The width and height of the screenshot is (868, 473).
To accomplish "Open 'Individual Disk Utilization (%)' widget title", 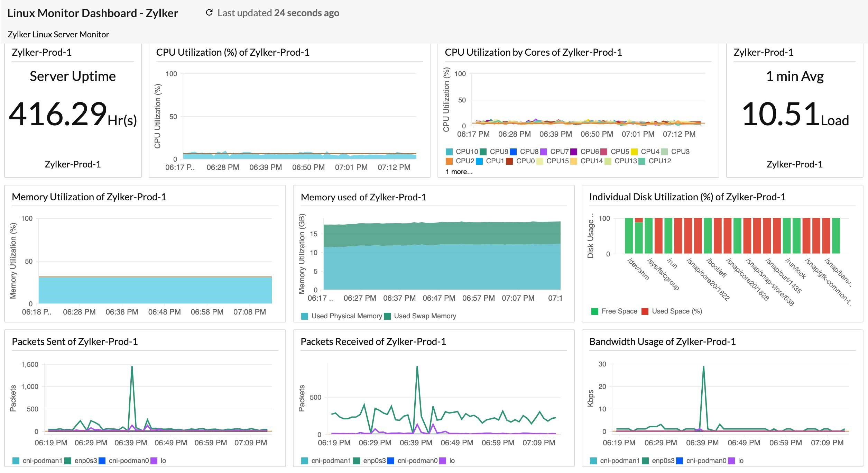I will (687, 197).
